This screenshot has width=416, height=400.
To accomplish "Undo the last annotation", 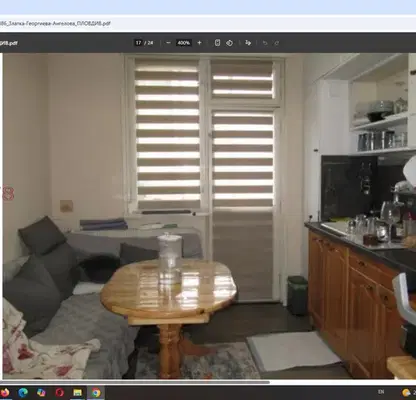I will click(265, 43).
